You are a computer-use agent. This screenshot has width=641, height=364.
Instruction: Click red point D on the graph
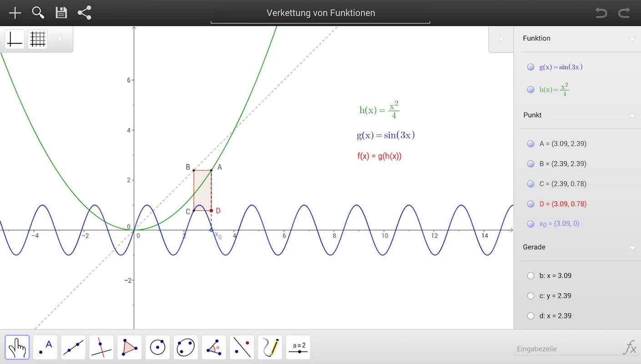tap(212, 210)
